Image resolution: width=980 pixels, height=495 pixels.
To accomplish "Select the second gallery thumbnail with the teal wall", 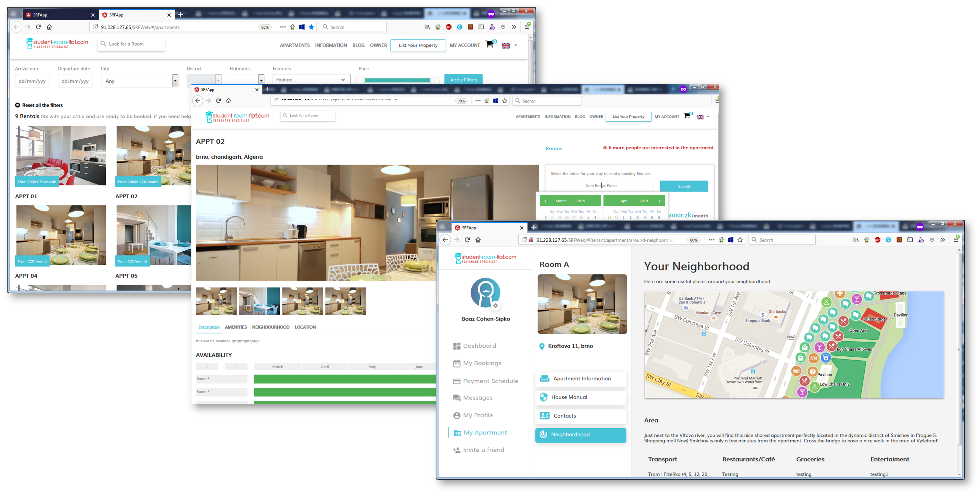I will [x=260, y=301].
